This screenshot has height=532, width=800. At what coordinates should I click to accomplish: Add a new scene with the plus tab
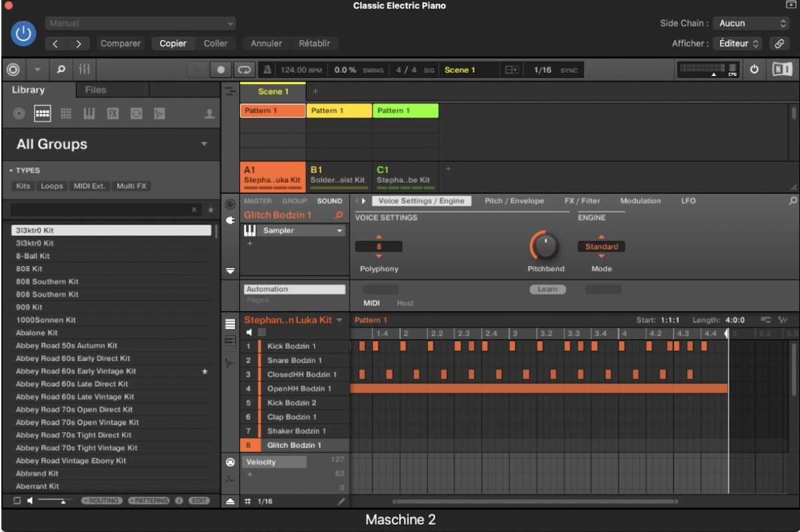[315, 91]
